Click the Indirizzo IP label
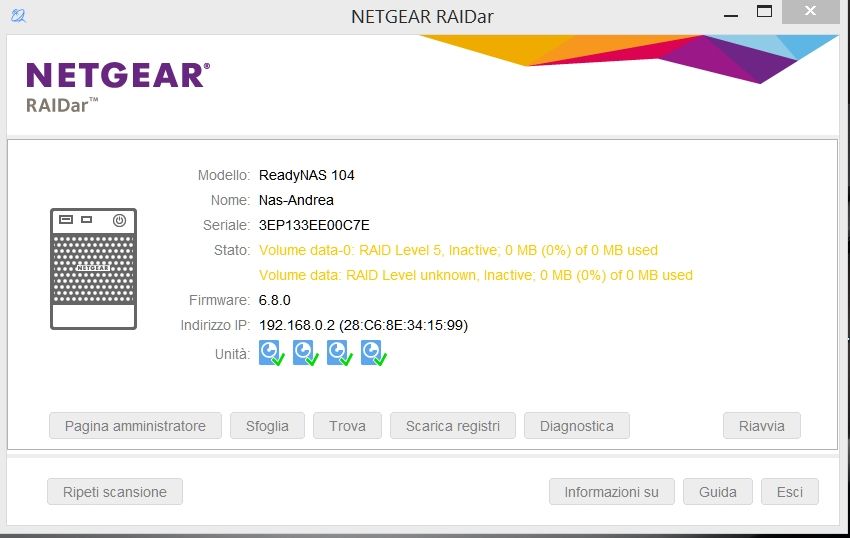Viewport: 850px width, 538px height. [x=215, y=325]
